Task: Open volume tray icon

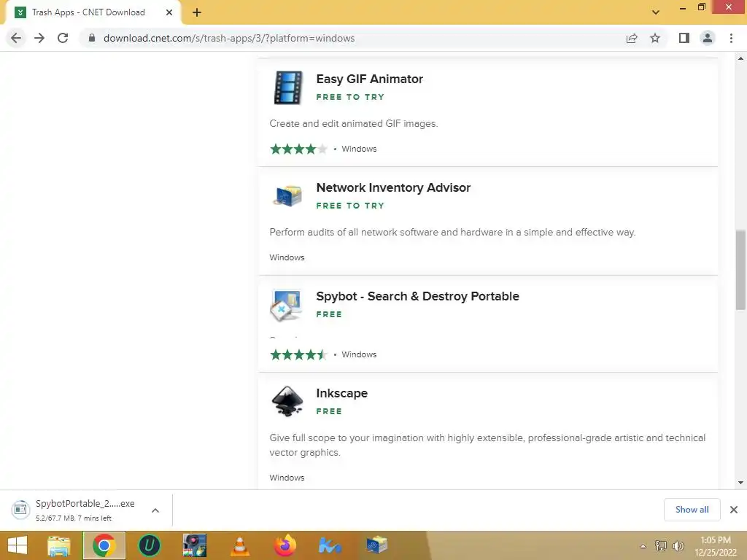Action: click(678, 546)
